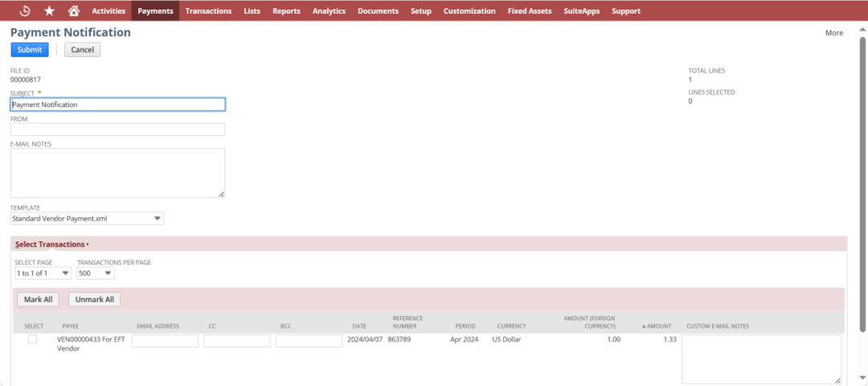Sort by the Amount column header
Viewport: 868px width, 386px height.
click(x=657, y=326)
